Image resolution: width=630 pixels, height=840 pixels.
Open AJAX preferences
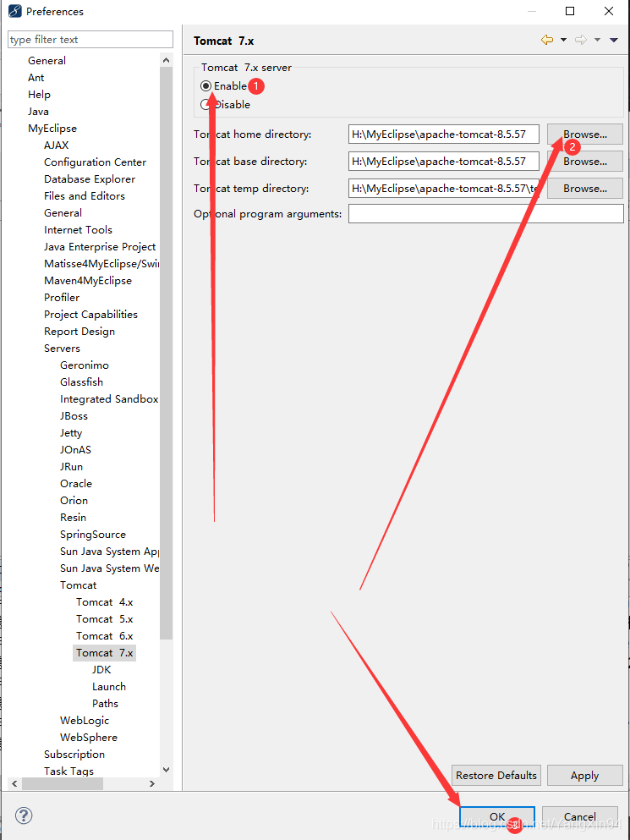[x=57, y=145]
